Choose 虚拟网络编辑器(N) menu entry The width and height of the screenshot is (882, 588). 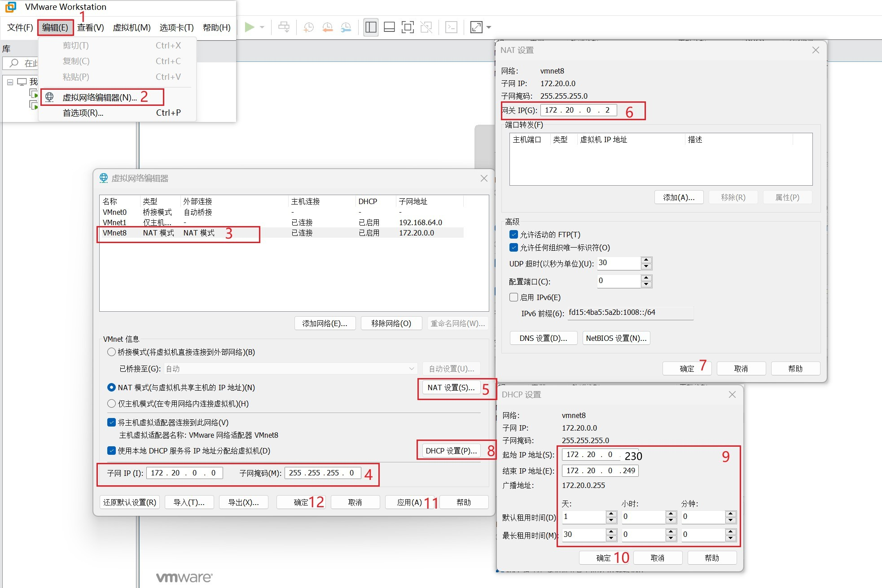[x=100, y=97]
